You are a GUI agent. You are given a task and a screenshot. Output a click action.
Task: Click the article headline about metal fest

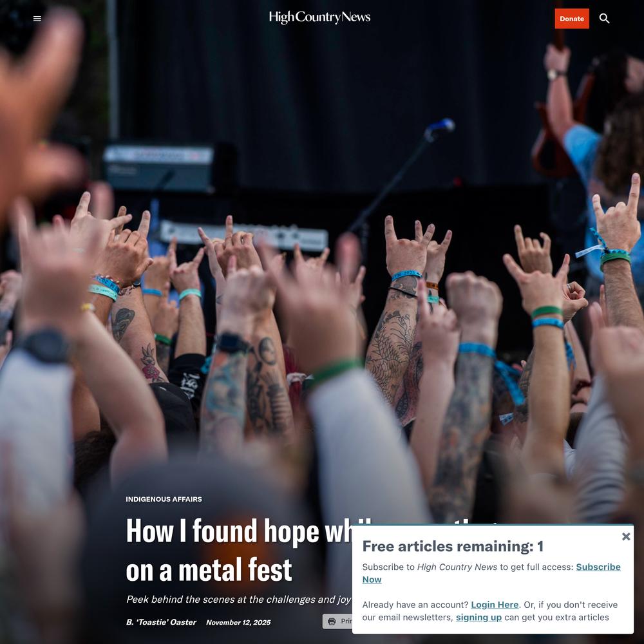pyautogui.click(x=238, y=551)
